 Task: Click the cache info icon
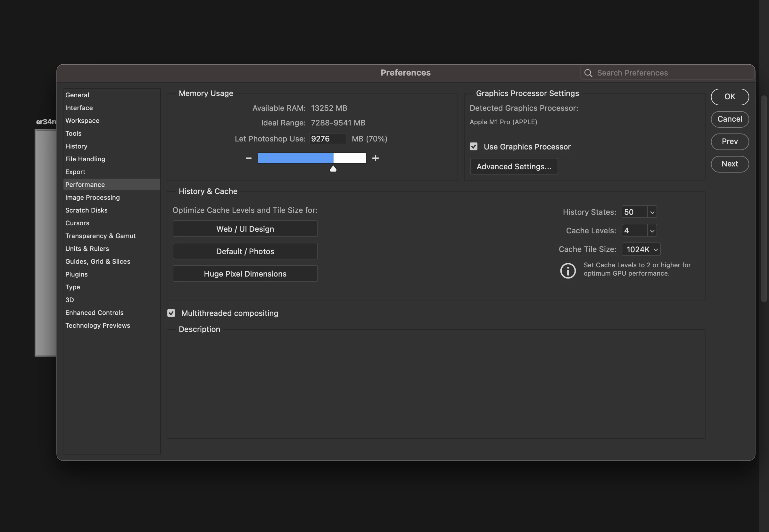[568, 270]
